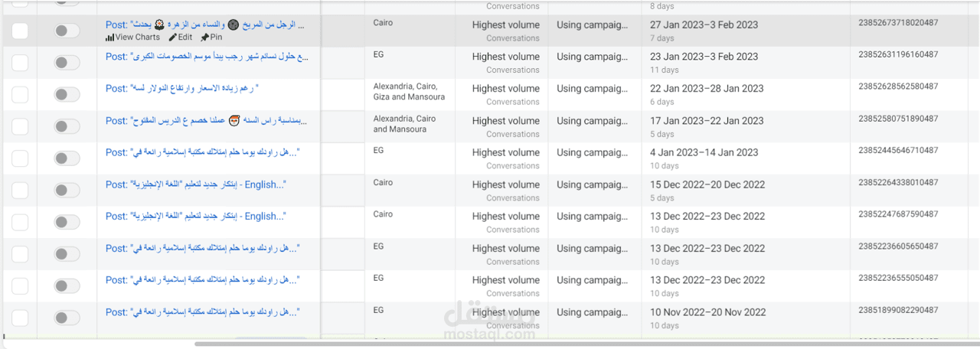The image size is (980, 349).
Task: Click the View Charts bar icon
Action: 109,38
